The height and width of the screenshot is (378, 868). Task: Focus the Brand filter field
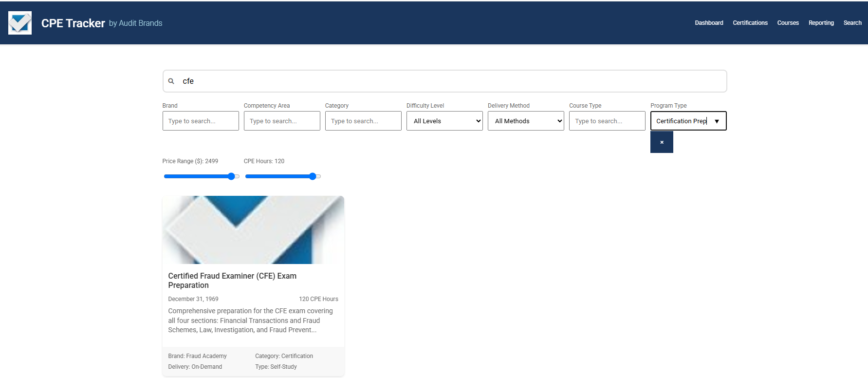201,121
